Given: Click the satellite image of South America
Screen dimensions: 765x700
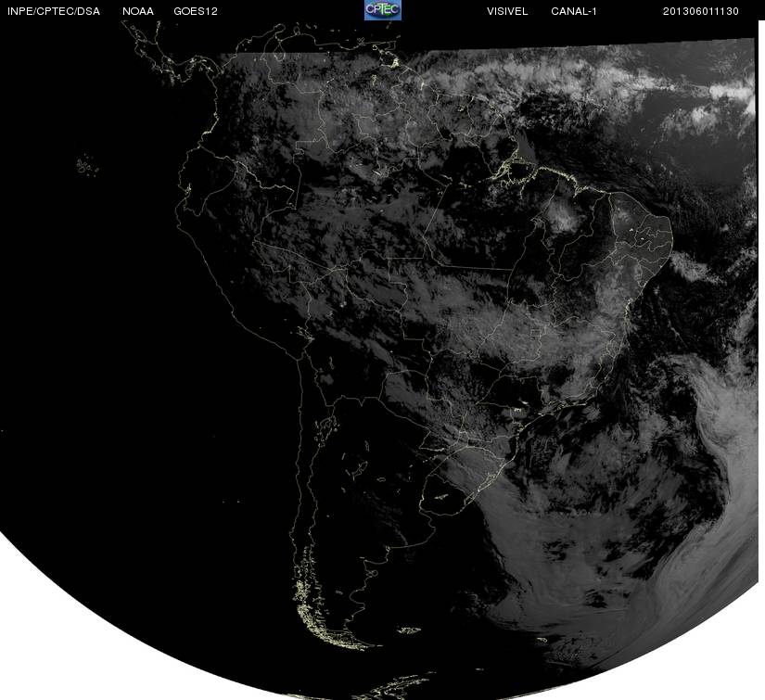Looking at the screenshot, I should (x=379, y=361).
